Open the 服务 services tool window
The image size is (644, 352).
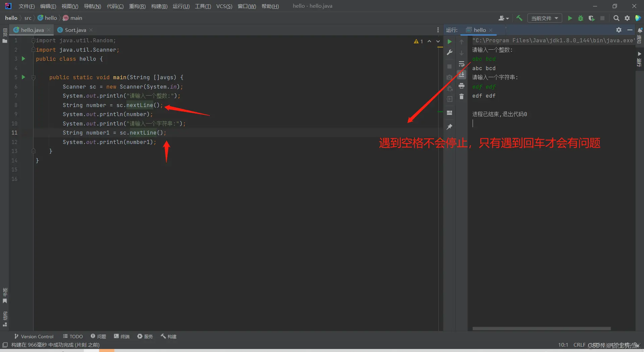[145, 336]
